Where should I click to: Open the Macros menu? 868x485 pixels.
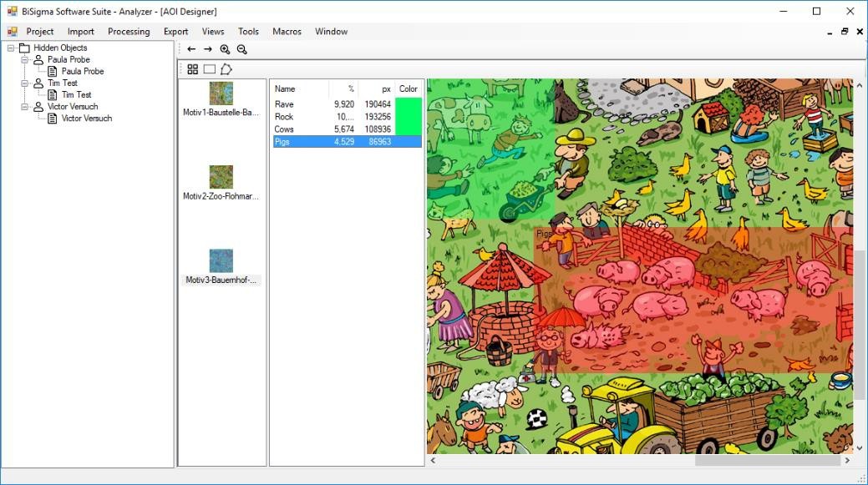(287, 32)
